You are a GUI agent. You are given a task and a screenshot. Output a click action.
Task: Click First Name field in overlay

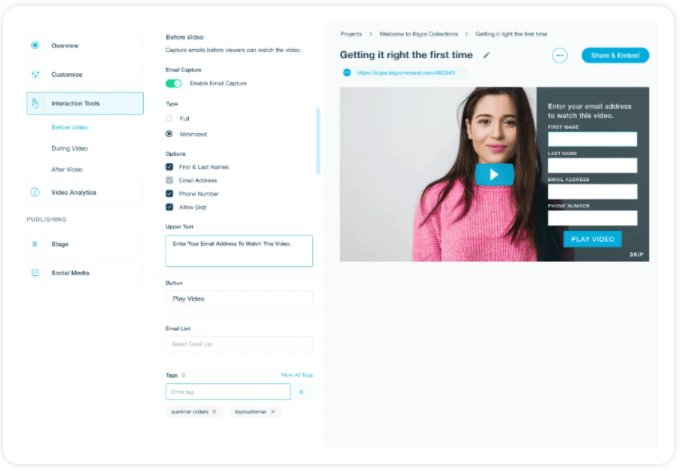click(x=592, y=139)
